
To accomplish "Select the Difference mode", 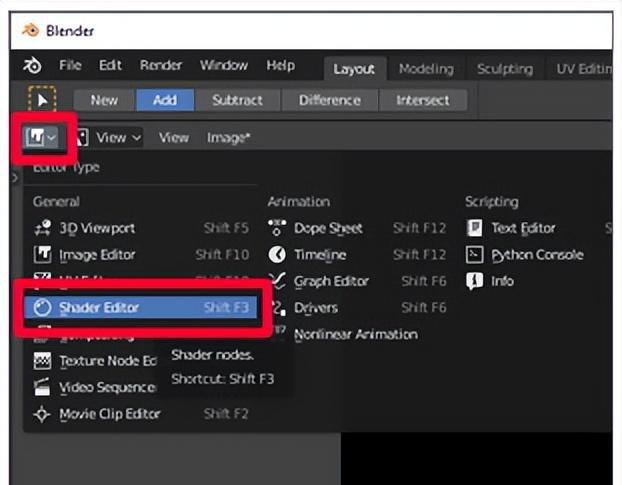I will pyautogui.click(x=330, y=100).
